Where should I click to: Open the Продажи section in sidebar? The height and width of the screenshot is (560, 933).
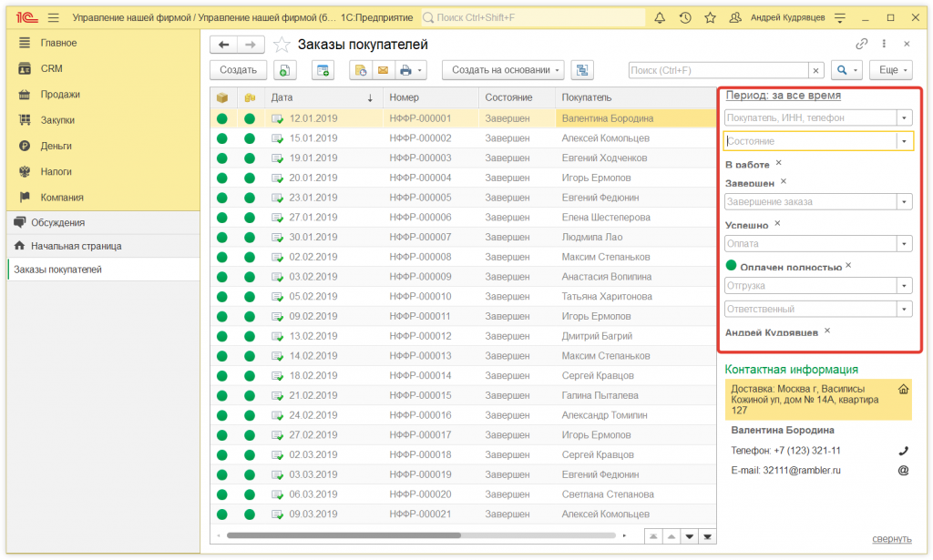(x=60, y=94)
